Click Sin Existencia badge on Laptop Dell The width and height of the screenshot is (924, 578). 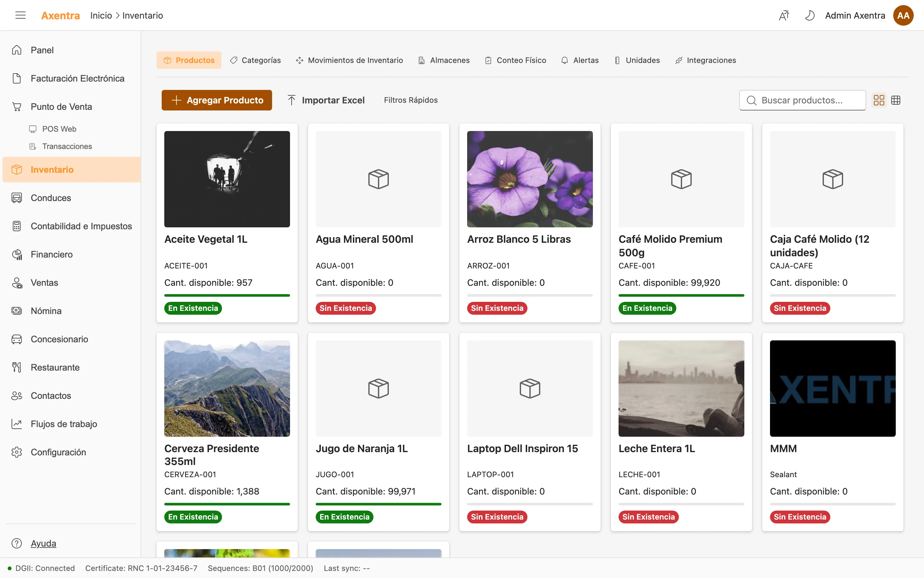[497, 517]
